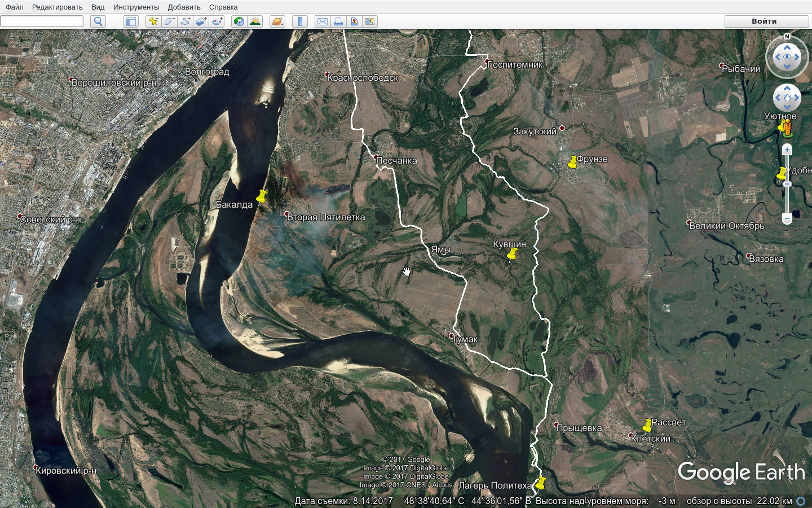Viewport: 812px width, 508px height.
Task: Click the Прыщевка place label
Action: click(x=579, y=428)
